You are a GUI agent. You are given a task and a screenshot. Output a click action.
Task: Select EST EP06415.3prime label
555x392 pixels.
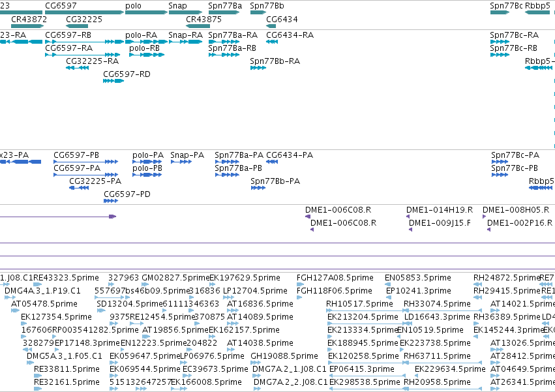tap(362, 369)
